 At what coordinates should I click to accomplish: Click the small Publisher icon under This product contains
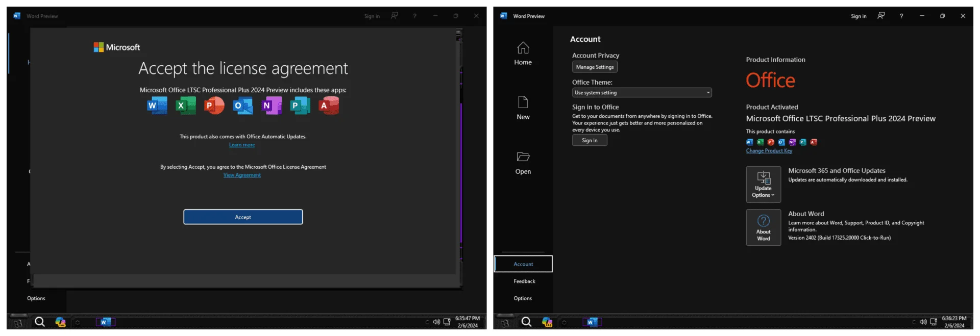point(803,142)
